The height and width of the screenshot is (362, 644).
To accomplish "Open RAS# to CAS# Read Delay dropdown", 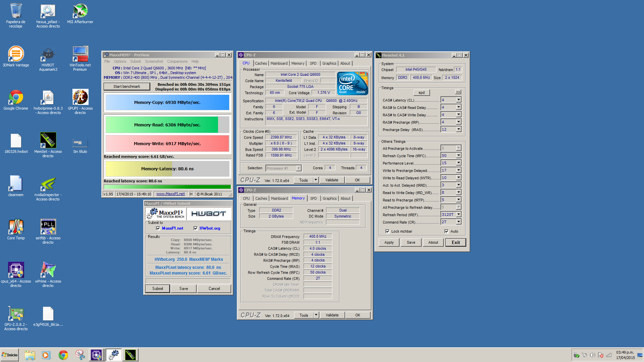I will click(x=459, y=107).
